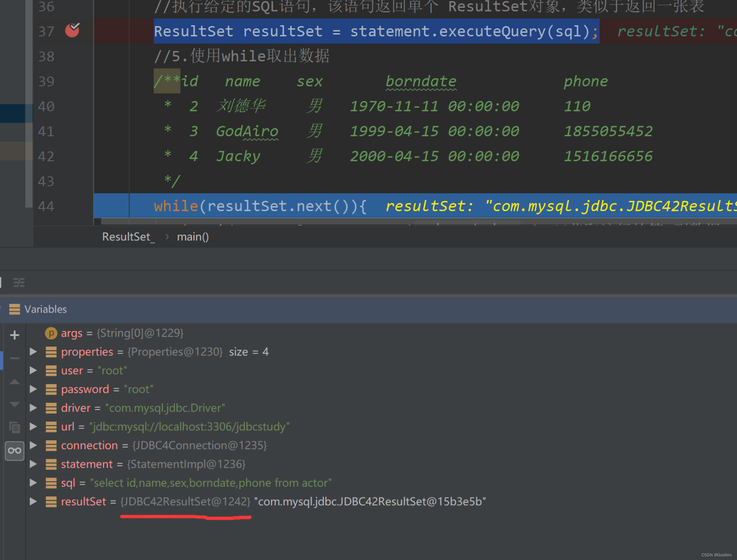The image size is (737, 560).
Task: Click the url variable value
Action: point(189,427)
